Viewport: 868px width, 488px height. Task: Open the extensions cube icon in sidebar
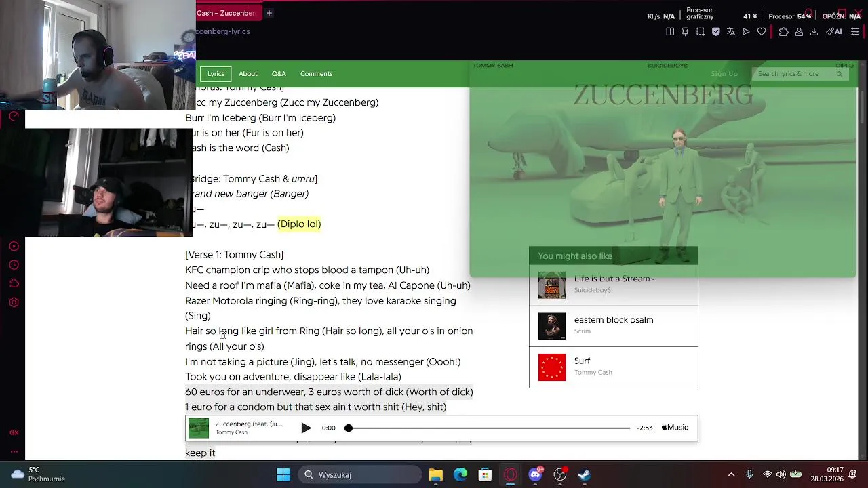14,283
